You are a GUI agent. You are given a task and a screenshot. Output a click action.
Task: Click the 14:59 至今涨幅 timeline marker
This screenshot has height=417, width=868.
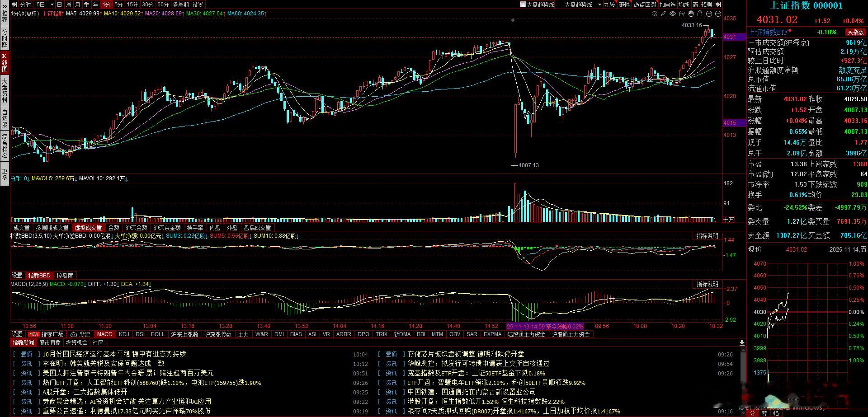pos(545,326)
